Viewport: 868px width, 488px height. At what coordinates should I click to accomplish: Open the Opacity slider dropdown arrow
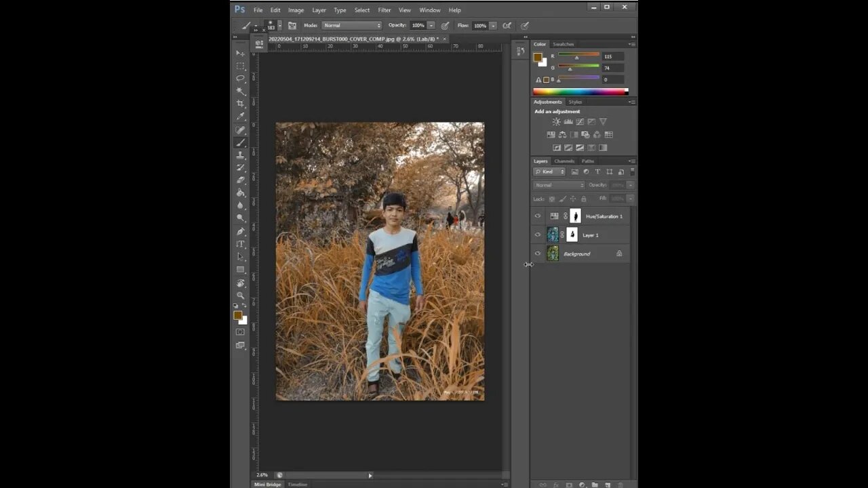[x=431, y=26]
